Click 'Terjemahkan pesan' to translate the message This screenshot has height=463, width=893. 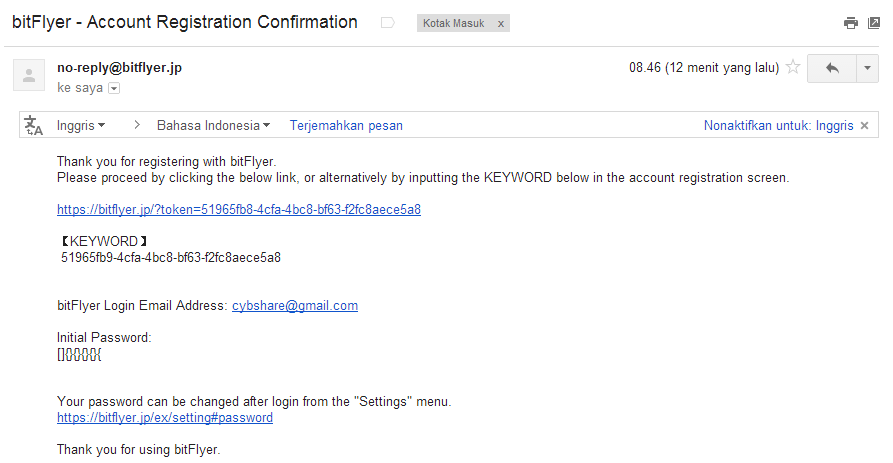pyautogui.click(x=346, y=126)
